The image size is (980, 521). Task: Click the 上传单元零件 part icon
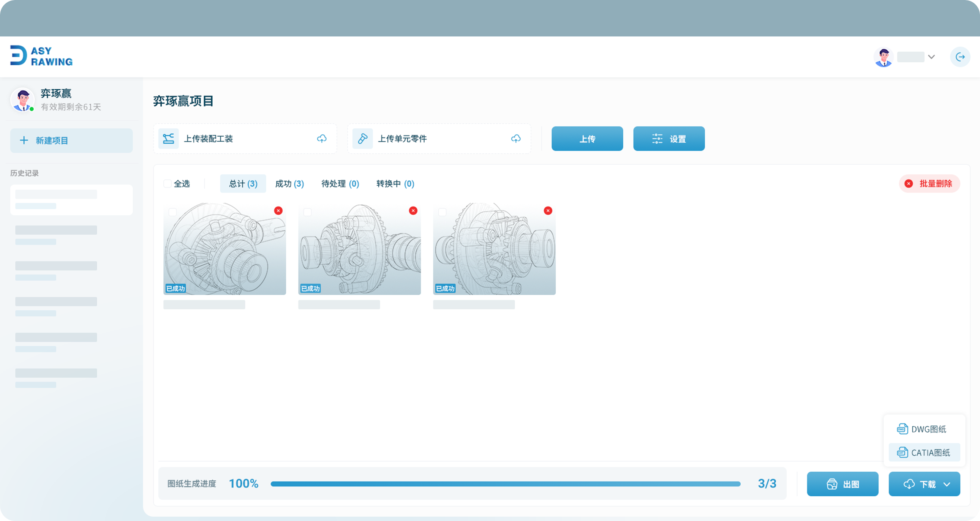(x=362, y=139)
